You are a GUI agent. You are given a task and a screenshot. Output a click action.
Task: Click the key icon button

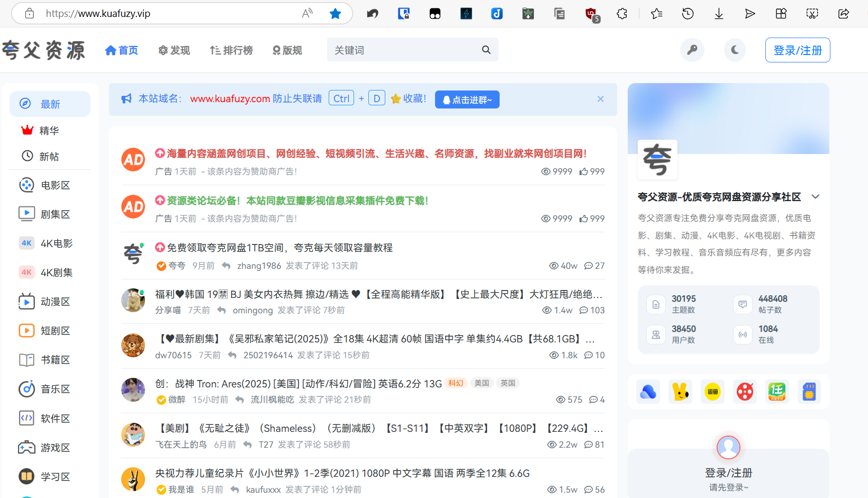coord(692,50)
